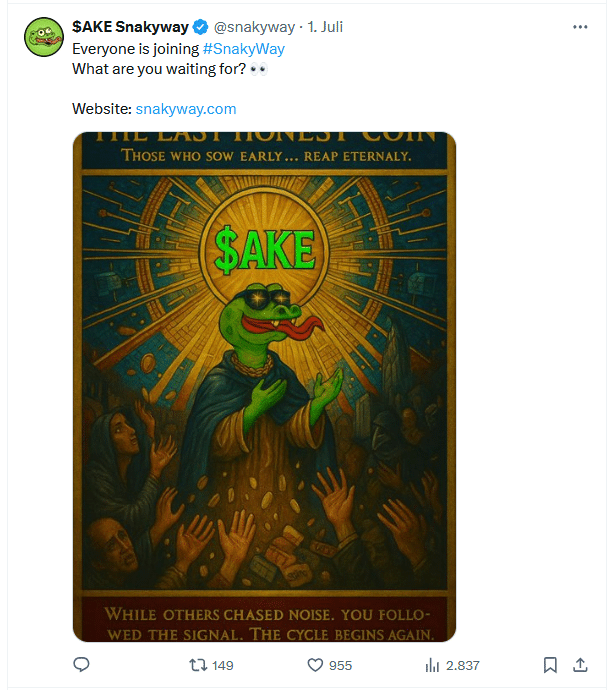Open the $AKE Snakyway display name
Image resolution: width=614 pixels, height=690 pixels.
click(130, 27)
